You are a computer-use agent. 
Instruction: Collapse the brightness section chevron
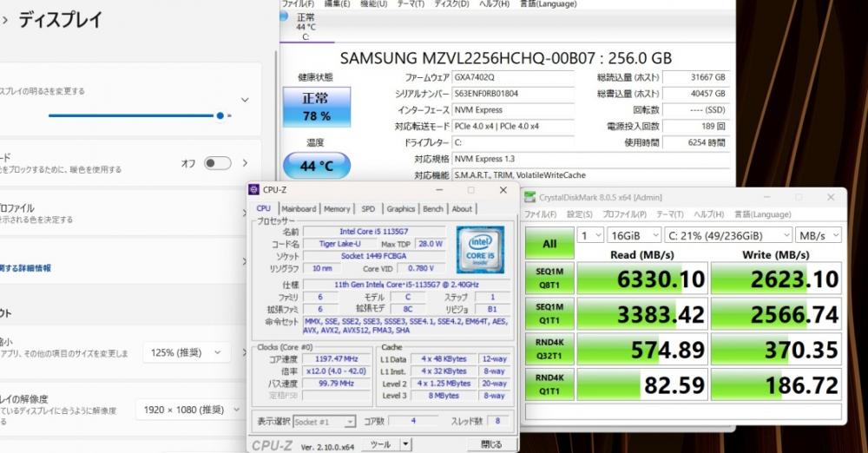point(245,101)
